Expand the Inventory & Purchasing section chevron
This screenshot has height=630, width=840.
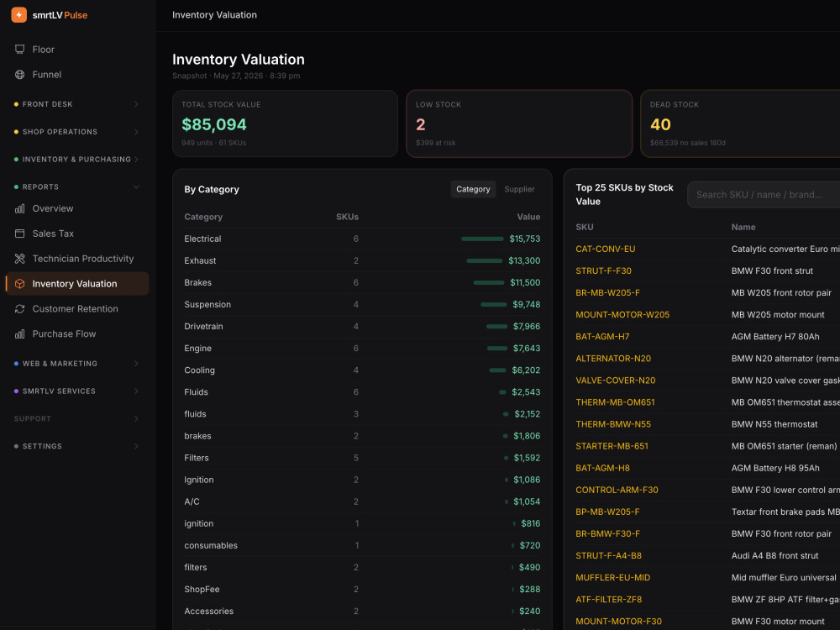[136, 159]
